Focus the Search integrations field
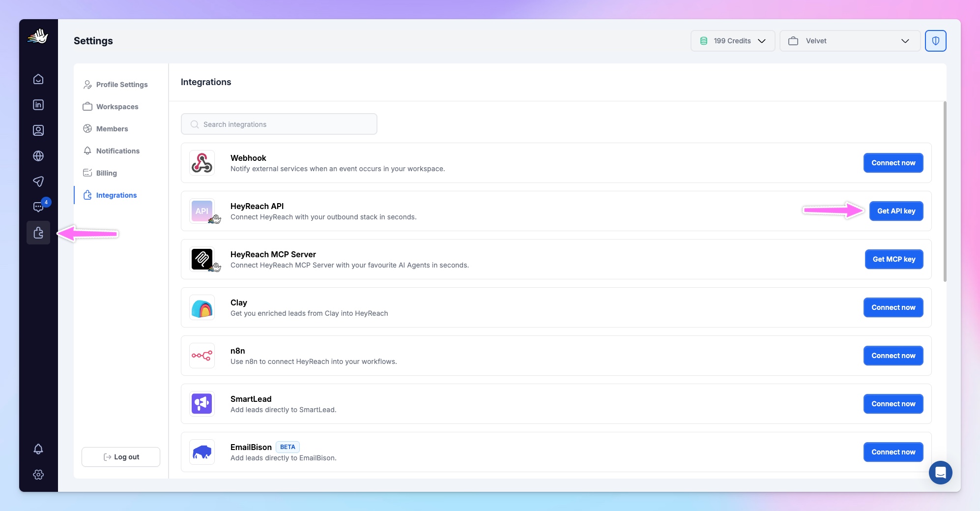This screenshot has width=980, height=511. (x=279, y=124)
